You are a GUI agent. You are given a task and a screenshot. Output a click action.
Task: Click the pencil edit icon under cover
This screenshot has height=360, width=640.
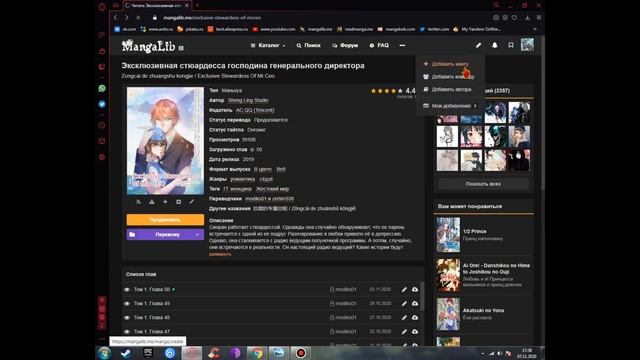click(x=191, y=202)
